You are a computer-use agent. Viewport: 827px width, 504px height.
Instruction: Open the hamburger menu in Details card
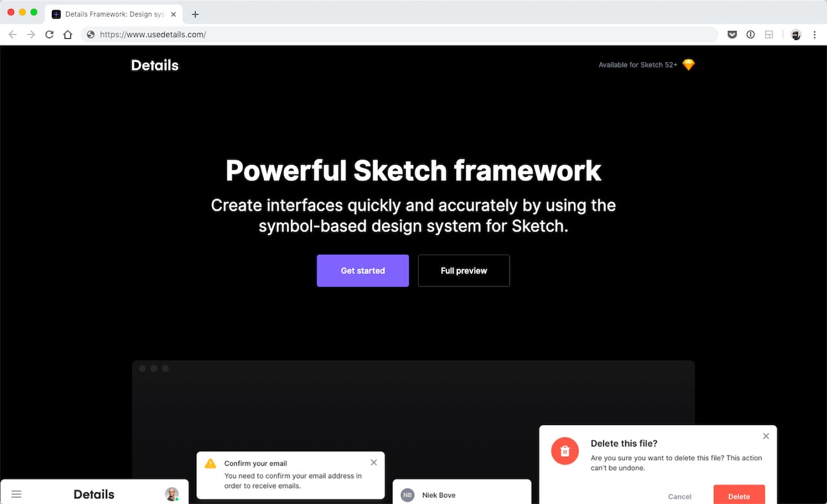[17, 494]
